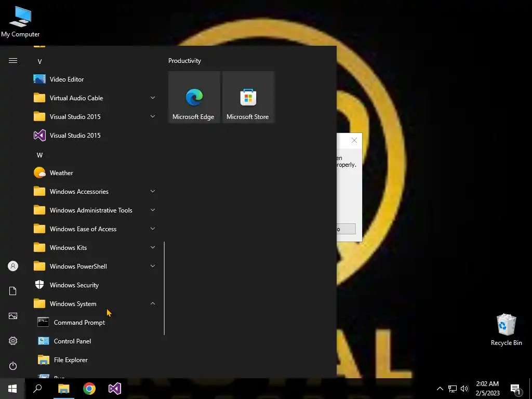Click the Windows Start button on the taskbar
This screenshot has height=399, width=532.
tap(12, 389)
